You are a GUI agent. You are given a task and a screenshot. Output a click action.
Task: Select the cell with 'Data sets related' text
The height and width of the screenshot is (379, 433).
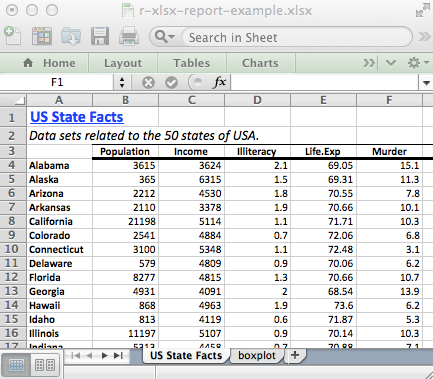(144, 136)
